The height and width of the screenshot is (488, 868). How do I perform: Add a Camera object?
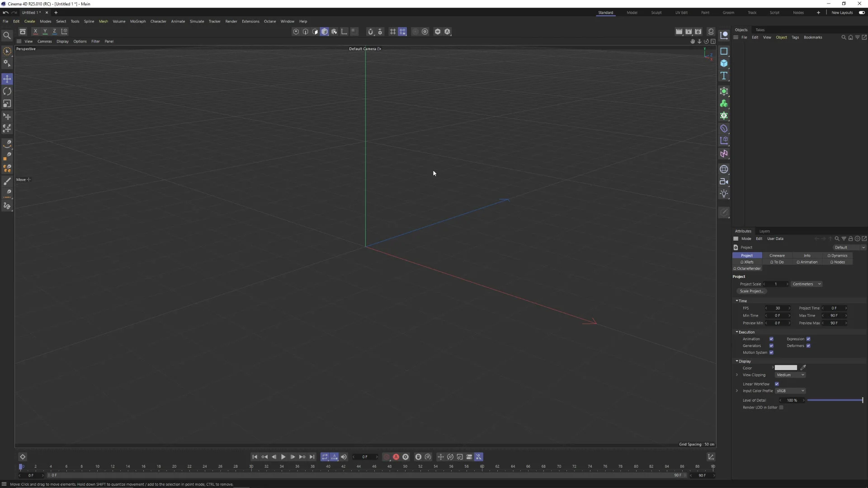pyautogui.click(x=724, y=181)
